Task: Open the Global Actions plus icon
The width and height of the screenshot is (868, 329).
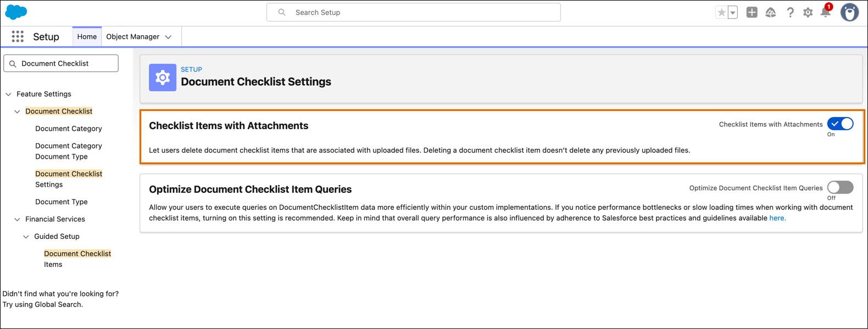Action: [x=752, y=12]
